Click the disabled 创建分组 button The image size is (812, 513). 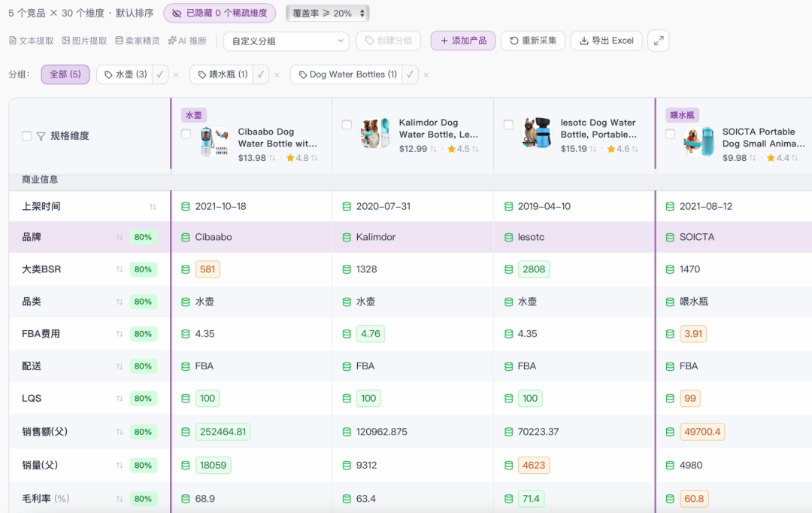click(389, 41)
